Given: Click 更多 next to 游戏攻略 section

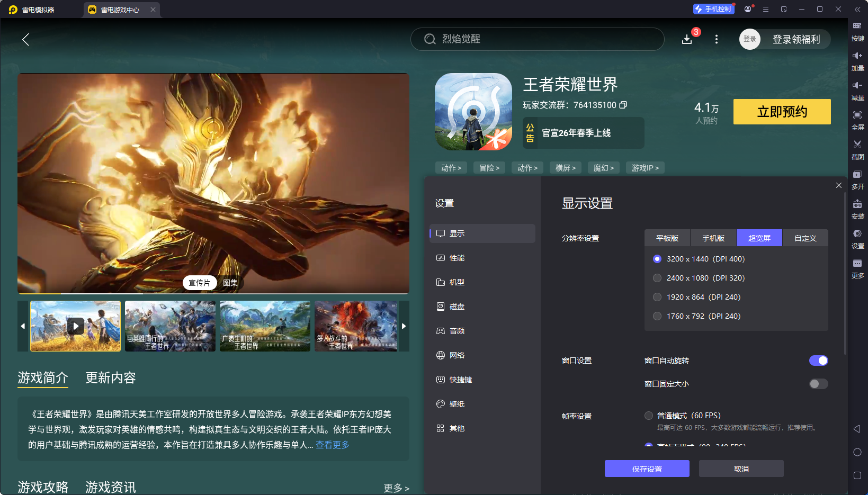Looking at the screenshot, I should (x=396, y=488).
